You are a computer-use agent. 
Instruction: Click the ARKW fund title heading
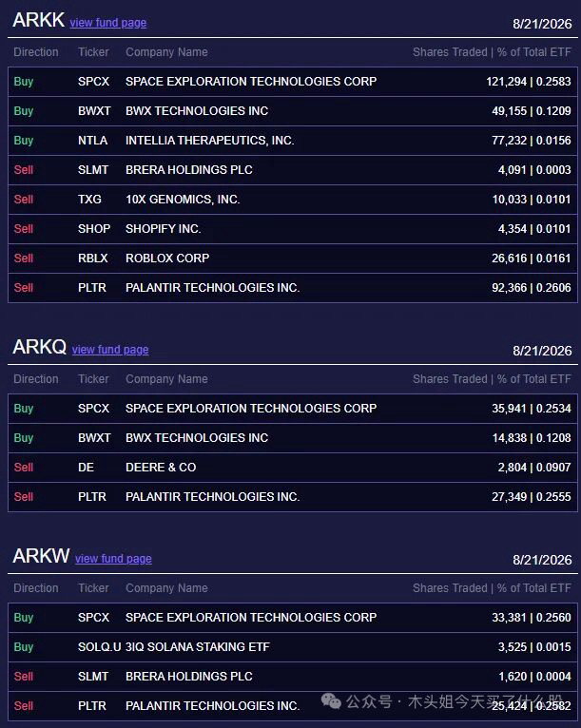pos(41,556)
